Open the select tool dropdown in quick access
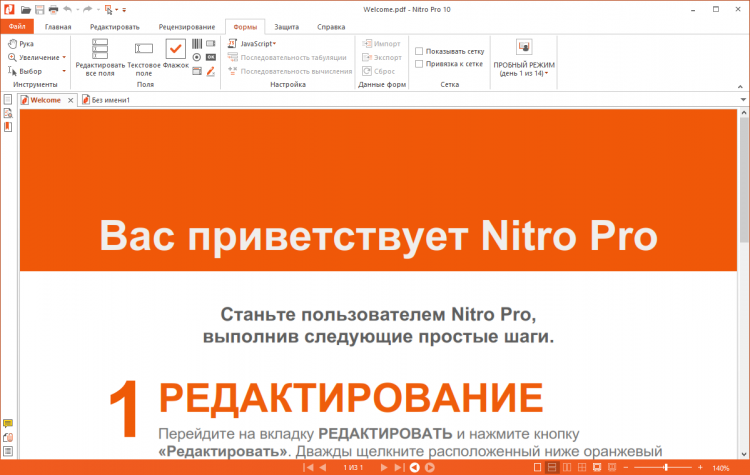Screen dimensions: 750x475 117,10
